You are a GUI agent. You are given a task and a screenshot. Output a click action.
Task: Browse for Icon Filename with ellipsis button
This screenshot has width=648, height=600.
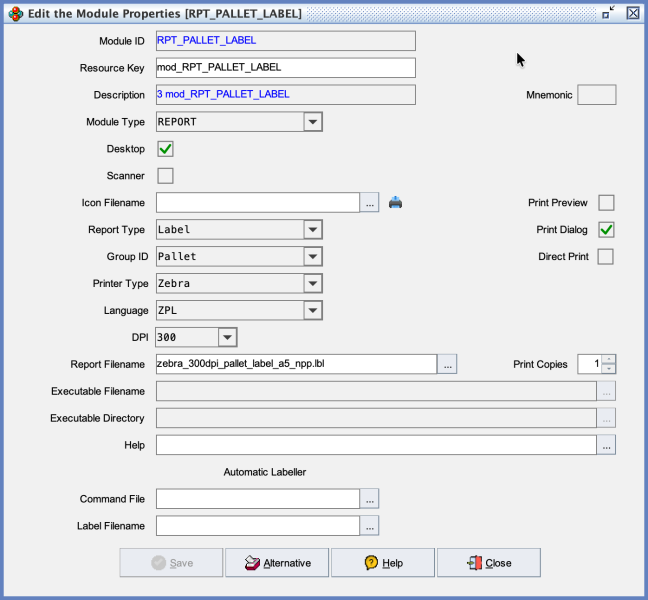pos(369,202)
